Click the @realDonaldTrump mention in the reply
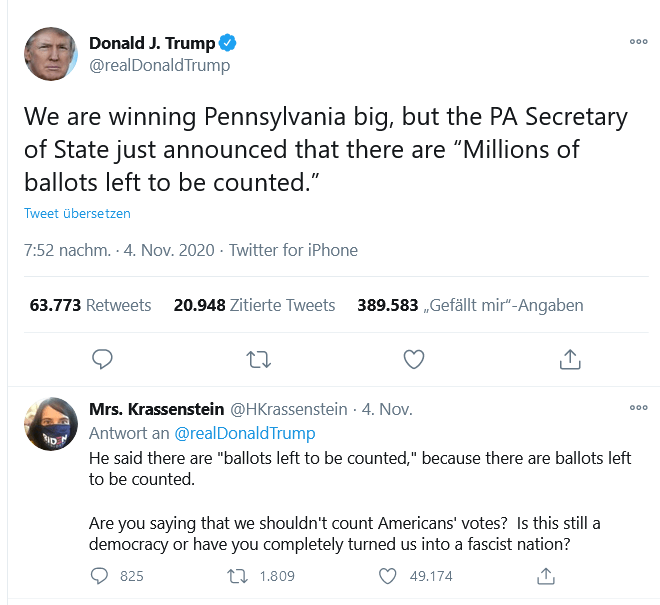660x605 pixels. 244,433
